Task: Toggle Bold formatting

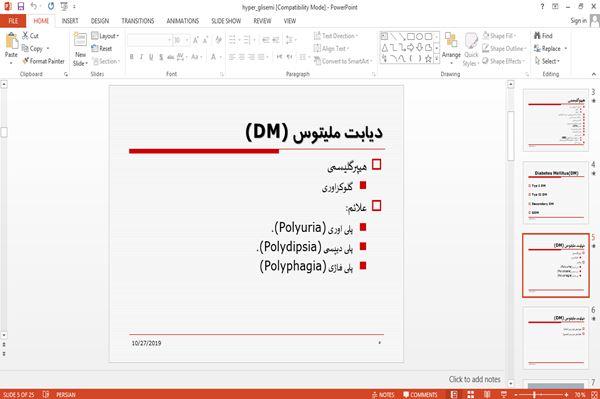Action: pos(132,57)
